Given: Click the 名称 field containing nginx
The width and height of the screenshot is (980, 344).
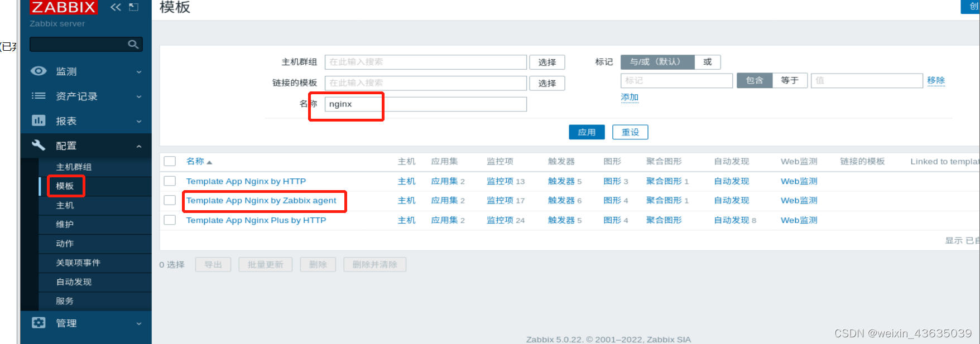Looking at the screenshot, I should pos(426,104).
